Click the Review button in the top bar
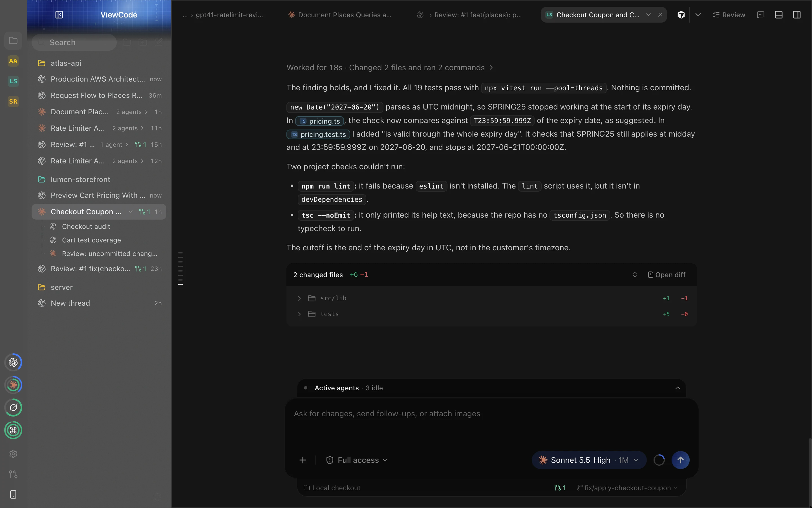Image resolution: width=812 pixels, height=508 pixels. (x=729, y=15)
